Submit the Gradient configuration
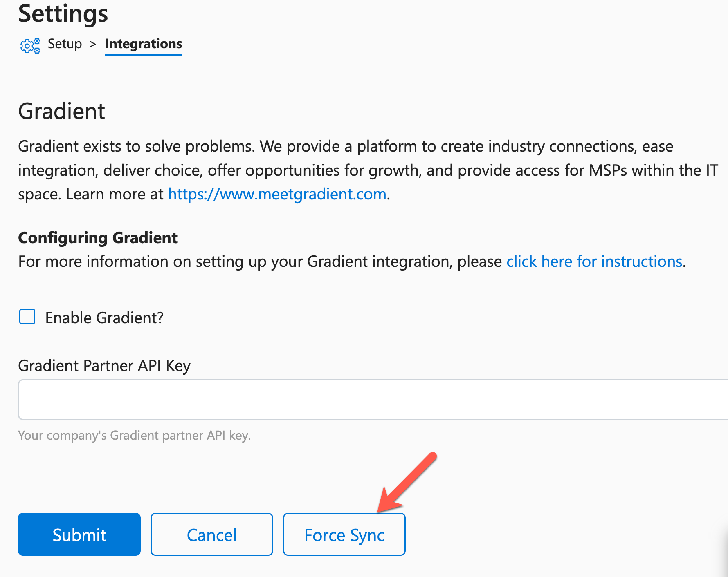This screenshot has height=577, width=728. tap(79, 534)
